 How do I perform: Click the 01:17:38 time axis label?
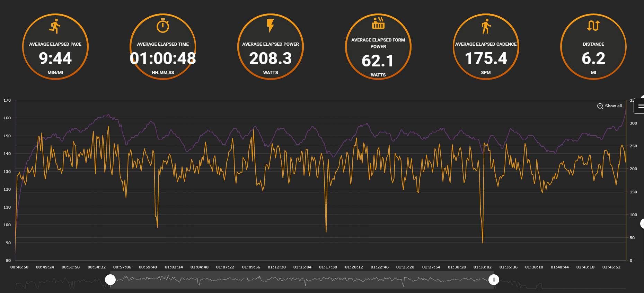328,267
